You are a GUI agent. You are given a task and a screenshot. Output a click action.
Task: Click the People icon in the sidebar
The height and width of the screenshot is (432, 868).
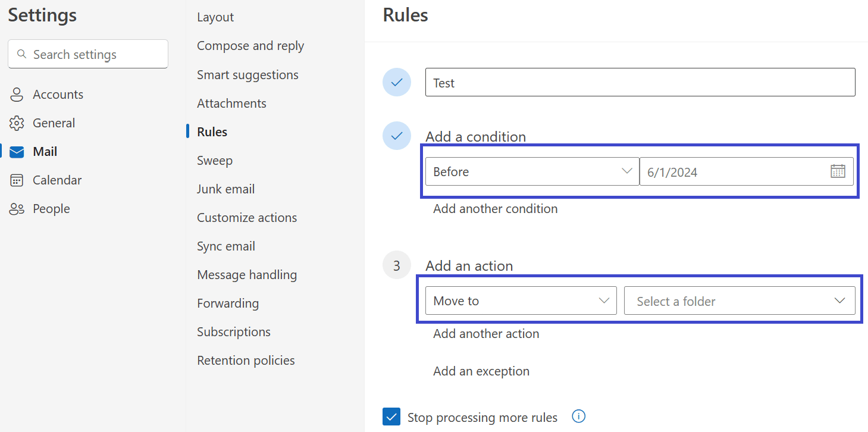pos(15,208)
